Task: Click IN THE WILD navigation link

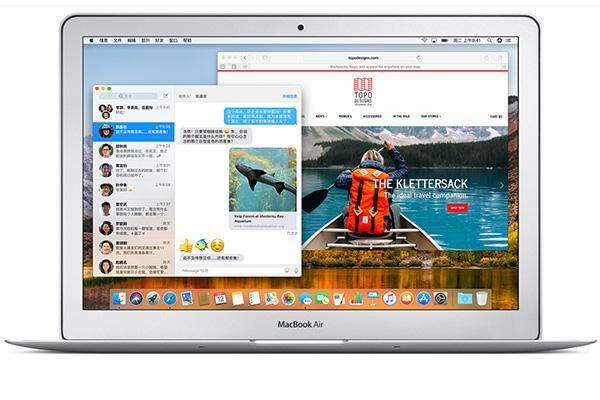Action: click(401, 116)
